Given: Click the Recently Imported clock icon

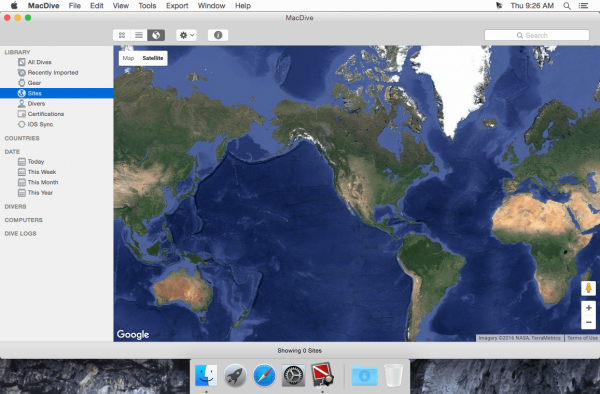Looking at the screenshot, I should pyautogui.click(x=22, y=72).
